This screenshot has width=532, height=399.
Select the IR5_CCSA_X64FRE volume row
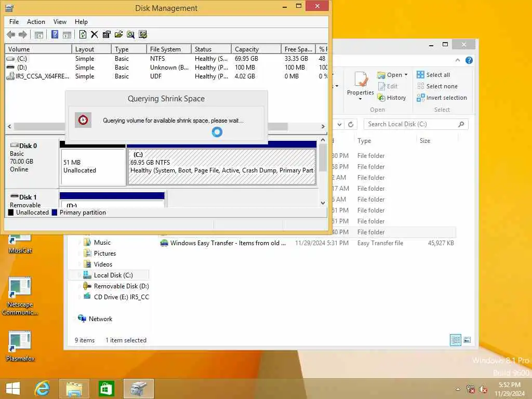[x=166, y=76]
